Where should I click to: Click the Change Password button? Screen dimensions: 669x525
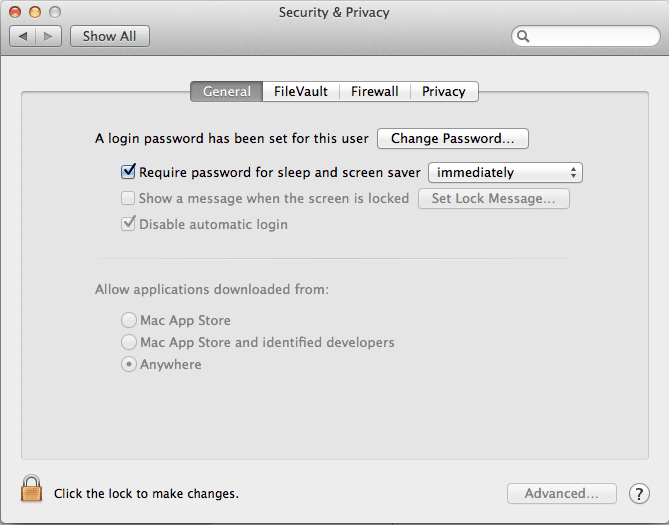tap(453, 138)
